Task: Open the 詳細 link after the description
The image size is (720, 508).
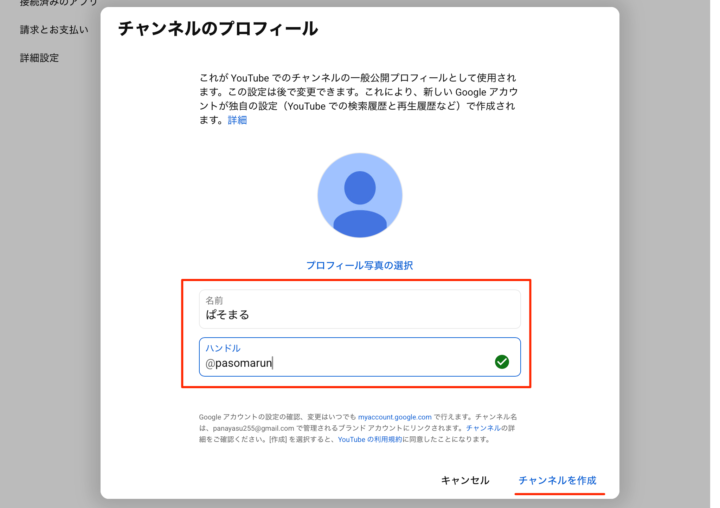Action: pyautogui.click(x=237, y=120)
